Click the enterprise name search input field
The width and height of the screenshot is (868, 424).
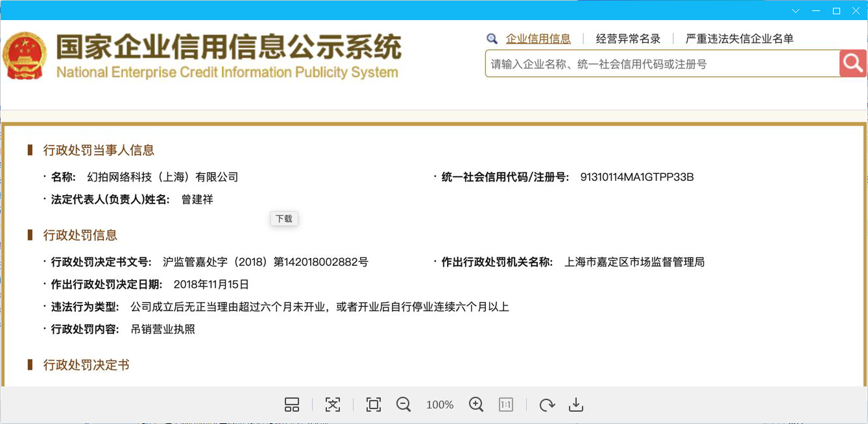[662, 64]
